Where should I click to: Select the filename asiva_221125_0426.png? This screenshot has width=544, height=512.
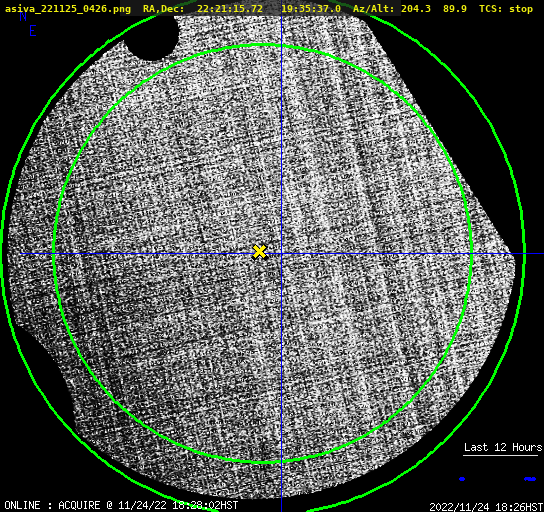[68, 9]
